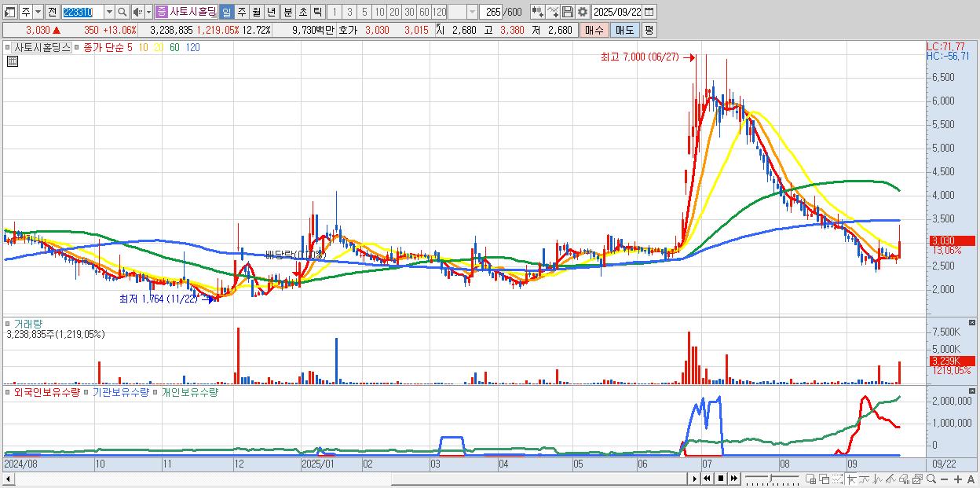Select the crosshair pointer tool icon
Image resolution: width=980 pixels, height=488 pixels.
(851, 479)
